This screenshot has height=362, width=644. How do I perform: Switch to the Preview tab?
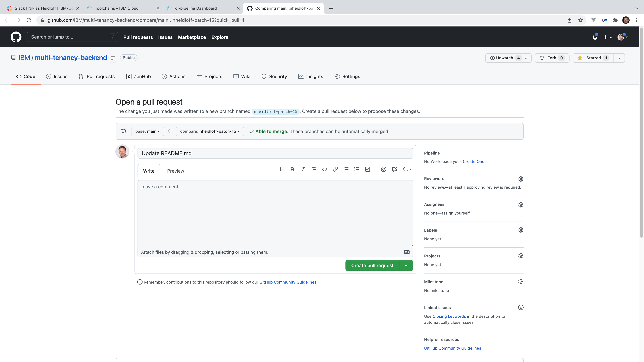point(175,171)
